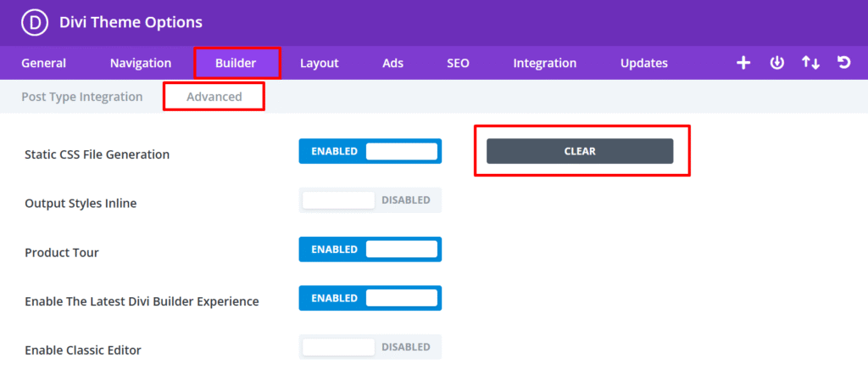
Task: Enable Output Styles Inline toggle
Action: 370,200
